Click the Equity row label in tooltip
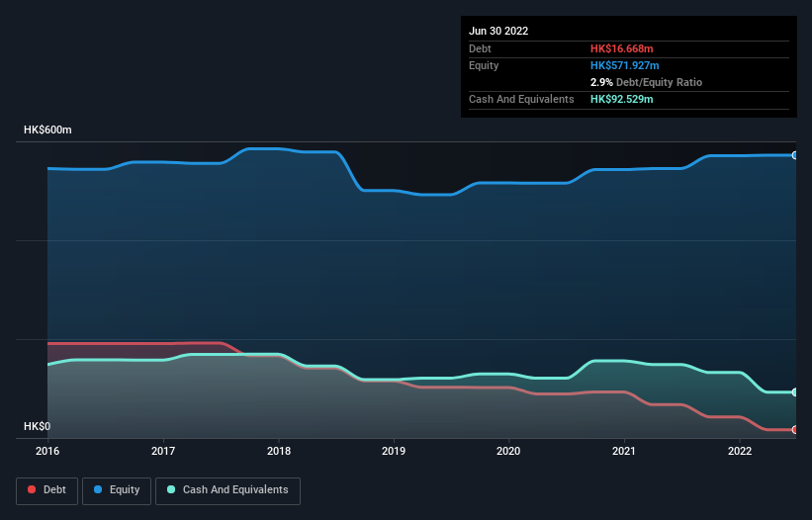This screenshot has height=520, width=812. (x=484, y=65)
